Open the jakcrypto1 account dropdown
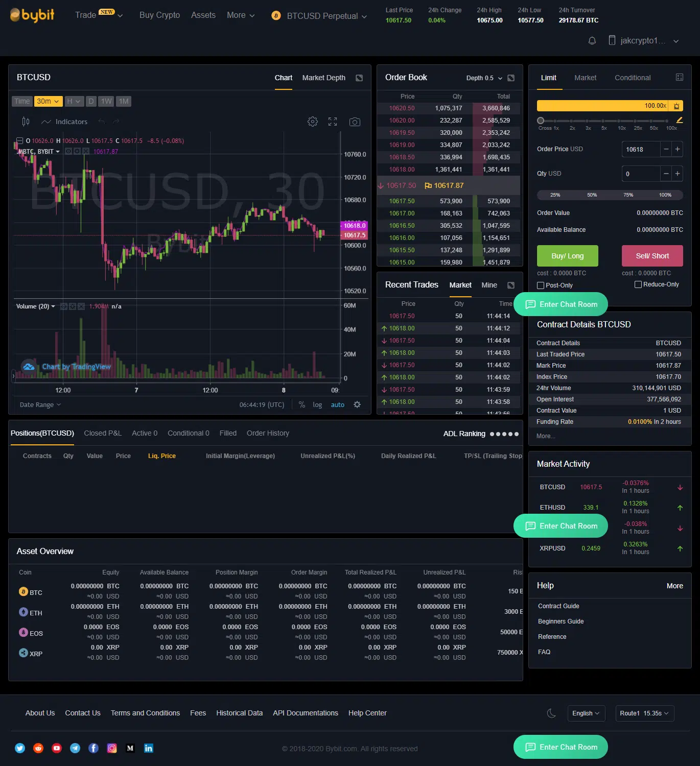The height and width of the screenshot is (766, 700). 644,40
